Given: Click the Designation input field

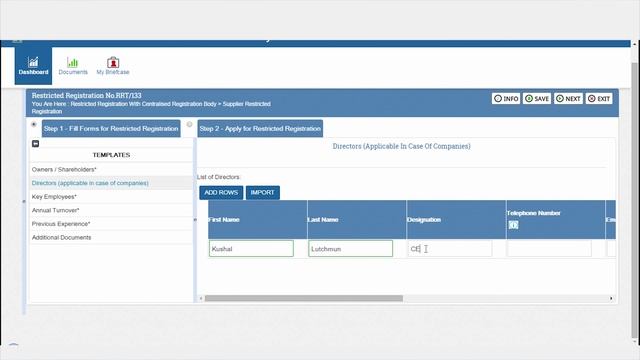Looking at the screenshot, I should click(450, 249).
